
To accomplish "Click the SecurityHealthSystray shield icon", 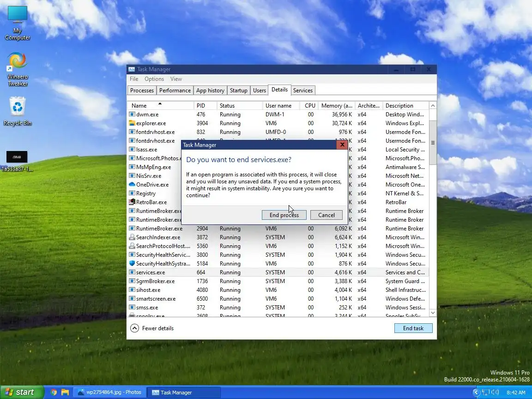I will pyautogui.click(x=132, y=264).
